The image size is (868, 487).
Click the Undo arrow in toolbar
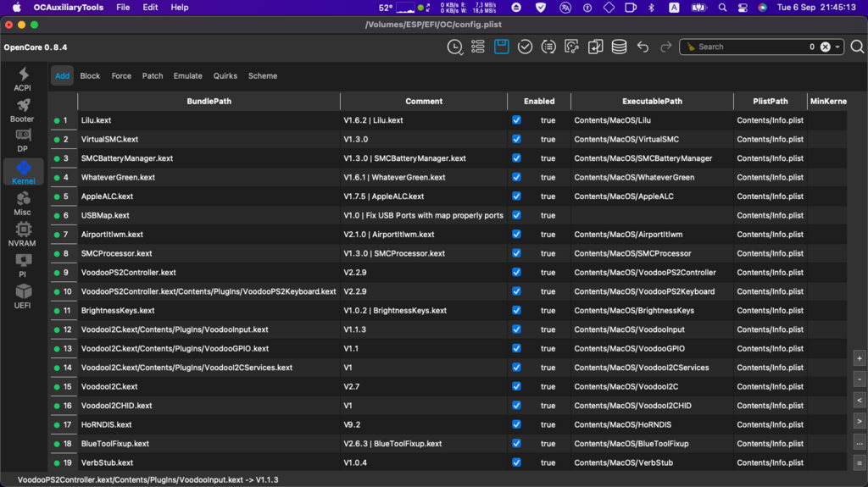click(x=643, y=47)
